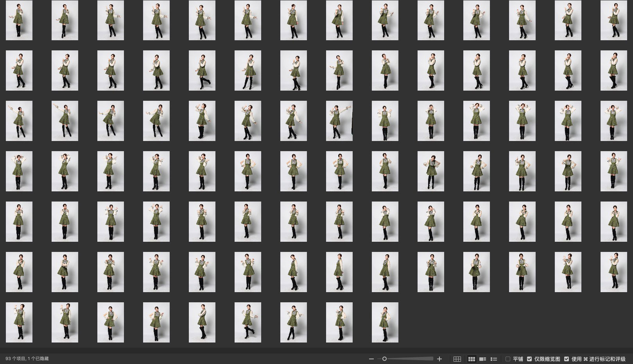The width and height of the screenshot is (633, 364).
Task: Click the minus icon to shrink thumbnails
Action: pos(371,359)
